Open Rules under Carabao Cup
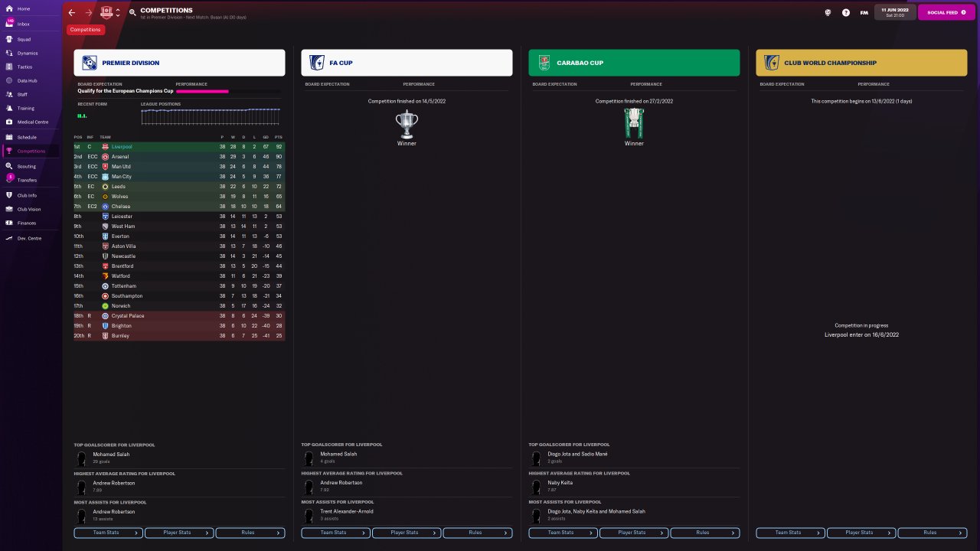The image size is (980, 551). point(705,533)
